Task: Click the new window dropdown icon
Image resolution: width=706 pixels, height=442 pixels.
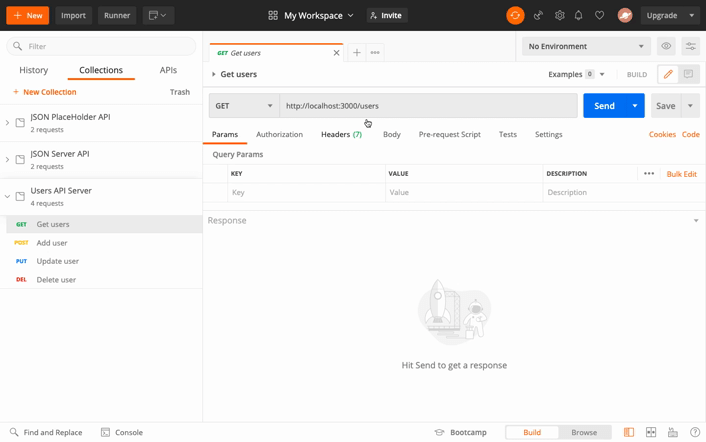Action: 158,15
